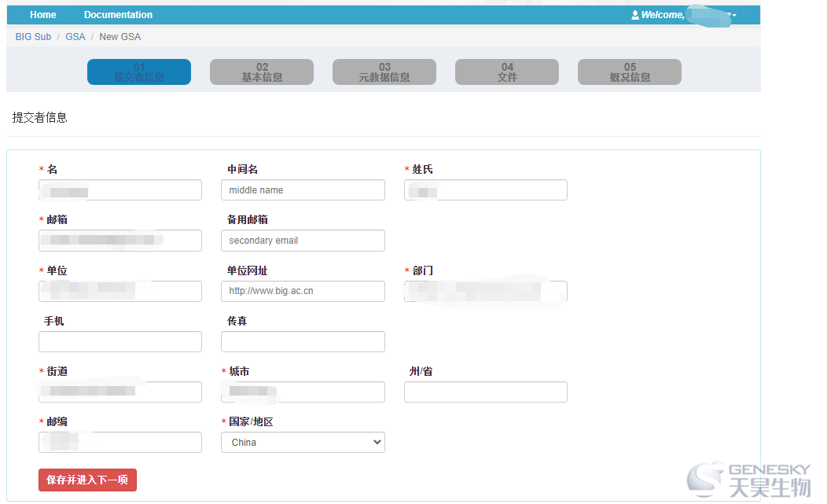This screenshot has width=827, height=504.
Task: Select step 01 提交者信息 tab
Action: point(139,72)
